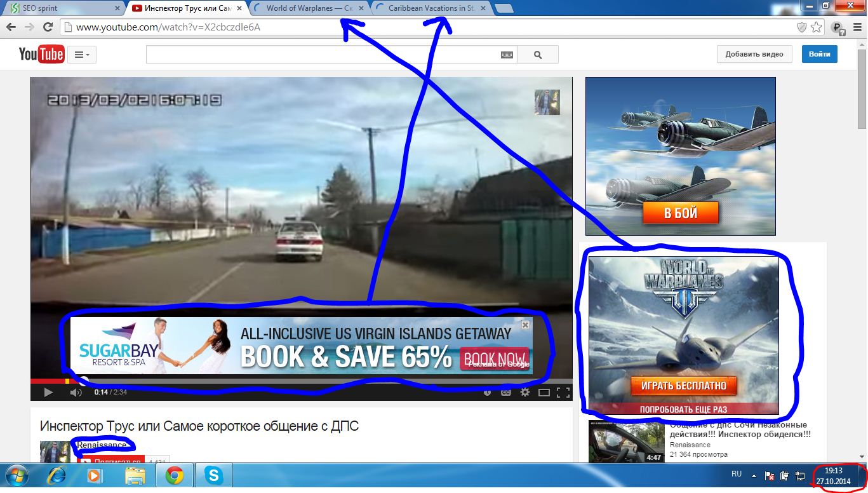868x493 pixels.
Task: Click the shield icon in address bar
Action: (x=803, y=27)
